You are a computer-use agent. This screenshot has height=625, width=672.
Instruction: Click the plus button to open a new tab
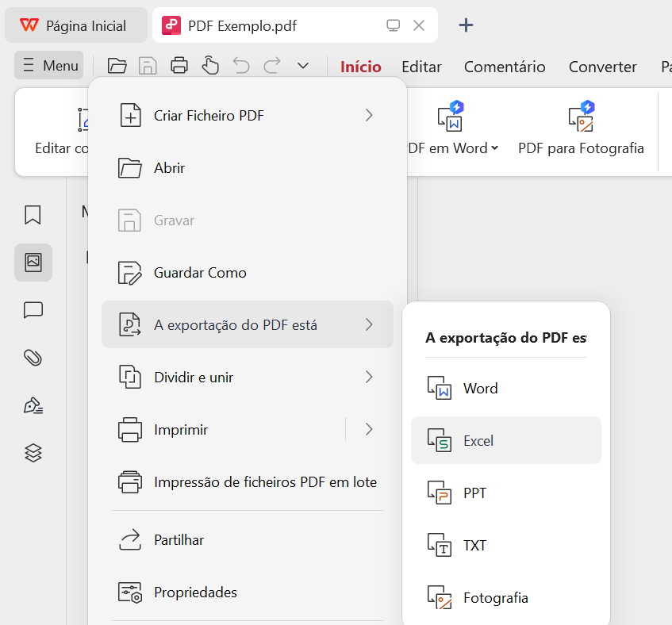point(466,25)
